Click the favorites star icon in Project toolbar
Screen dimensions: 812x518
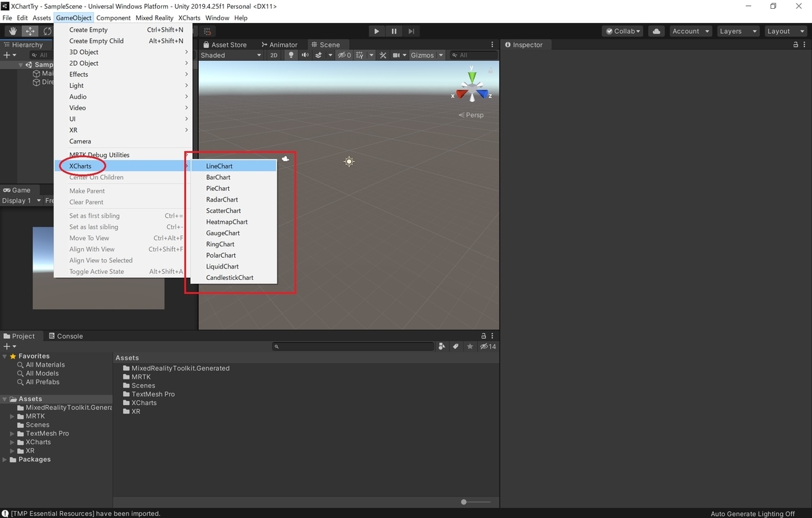pyautogui.click(x=470, y=346)
